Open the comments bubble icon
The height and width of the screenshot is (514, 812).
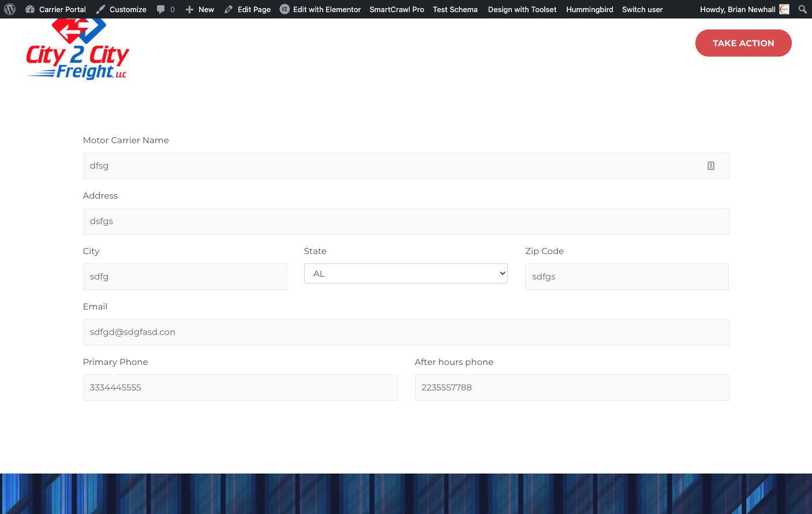(x=160, y=9)
